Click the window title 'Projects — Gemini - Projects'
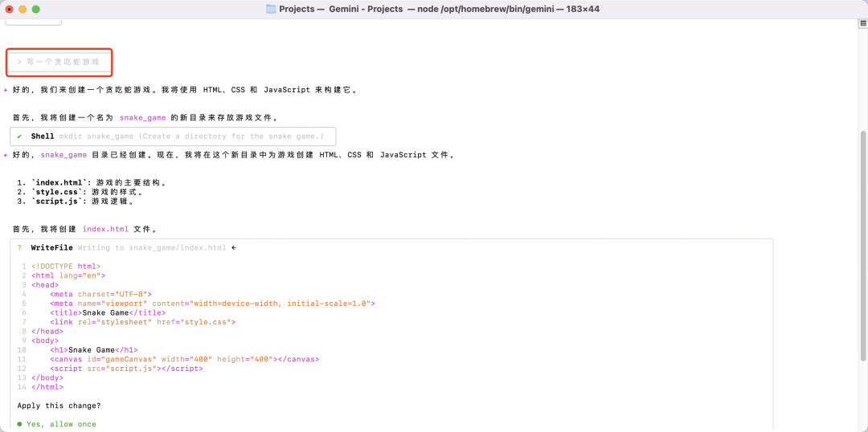Viewport: 868px width, 432px height. click(341, 9)
